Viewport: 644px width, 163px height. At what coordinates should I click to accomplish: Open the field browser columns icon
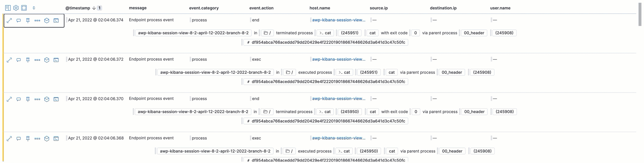8,8
